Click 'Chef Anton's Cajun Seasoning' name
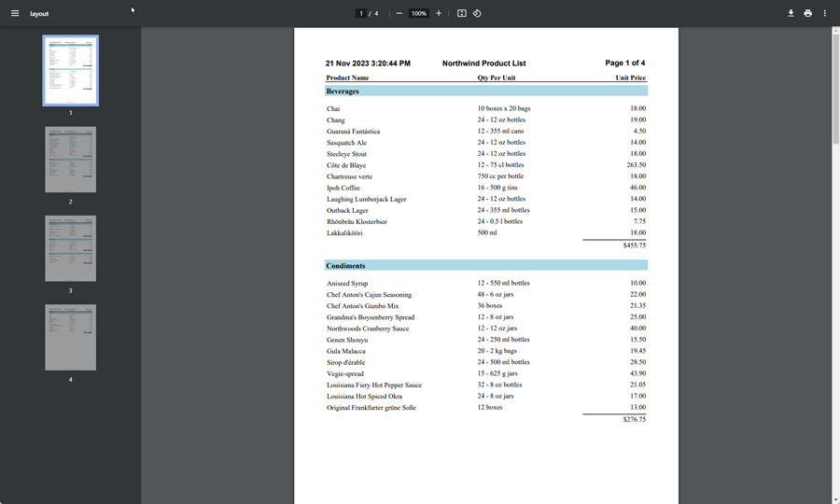This screenshot has height=504, width=840. pos(369,295)
